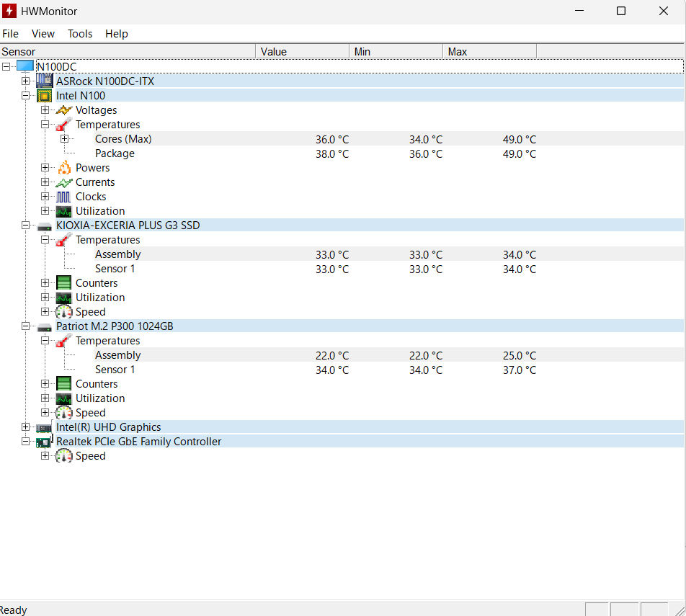The width and height of the screenshot is (686, 616).
Task: Open the View menu
Action: (43, 34)
